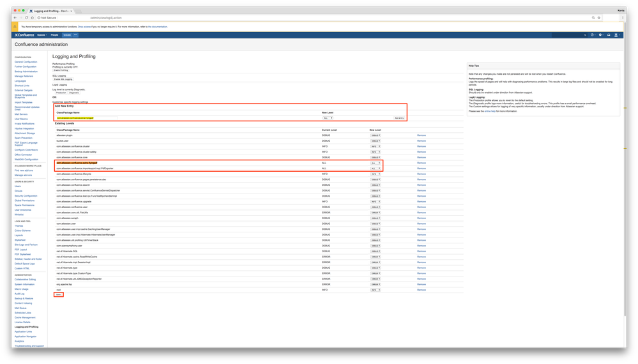Open level dropdown for com.atlassian.confluence.lifecycle
Viewport: 638px width, 364px height.
tap(375, 174)
